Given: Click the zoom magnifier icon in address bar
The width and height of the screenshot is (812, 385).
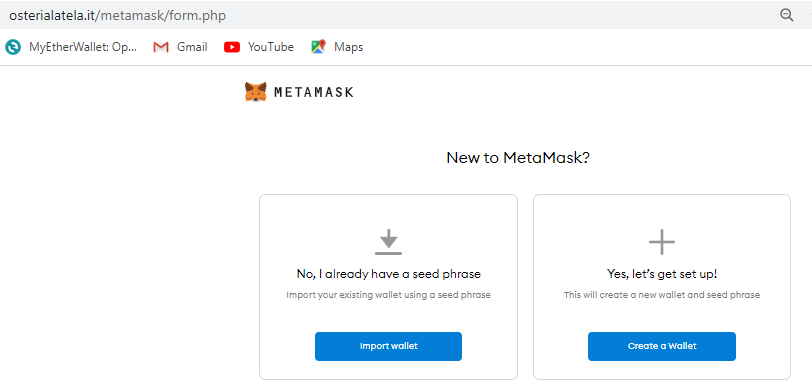Looking at the screenshot, I should coord(787,16).
